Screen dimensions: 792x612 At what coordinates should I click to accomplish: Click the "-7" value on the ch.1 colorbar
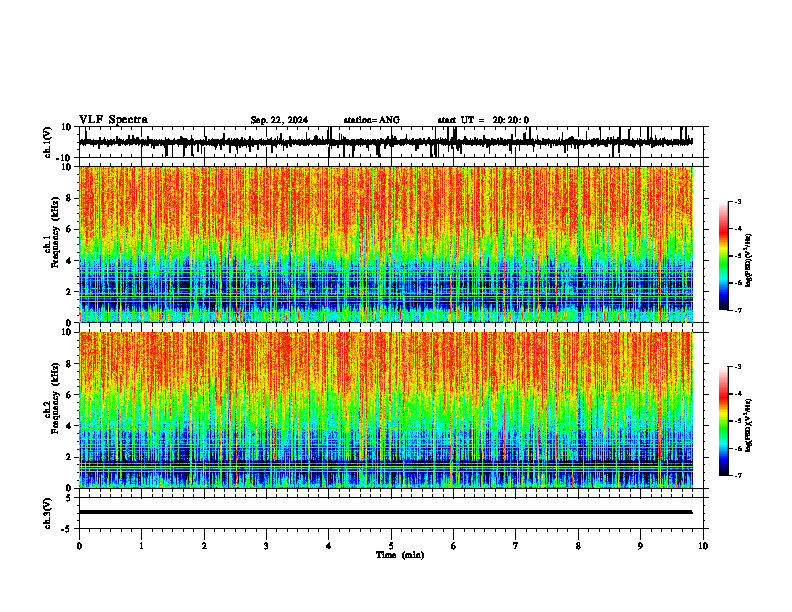point(737,311)
